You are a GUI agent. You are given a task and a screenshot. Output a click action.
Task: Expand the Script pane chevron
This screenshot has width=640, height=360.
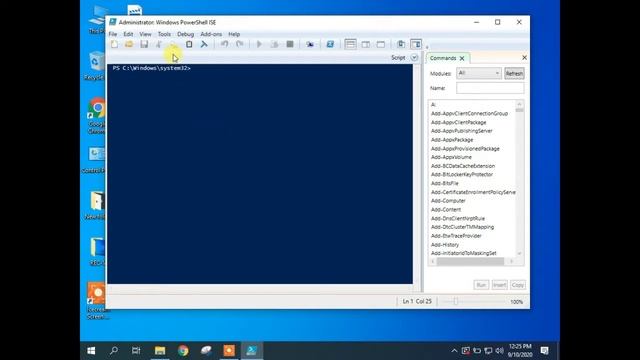point(414,58)
